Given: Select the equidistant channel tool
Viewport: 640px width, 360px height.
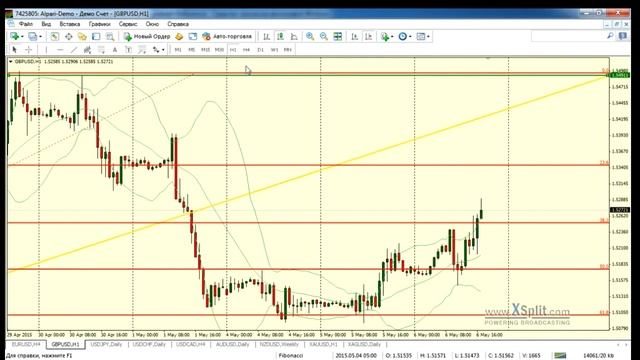Looking at the screenshot, I should click(x=87, y=50).
